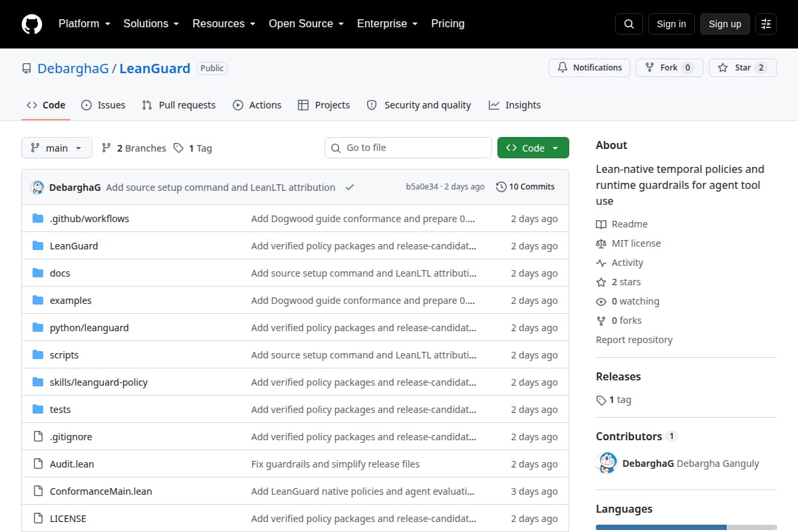Screen dimensions: 798x532
Task: Open latest commit message about LeanLTL attribution
Action: [220, 188]
